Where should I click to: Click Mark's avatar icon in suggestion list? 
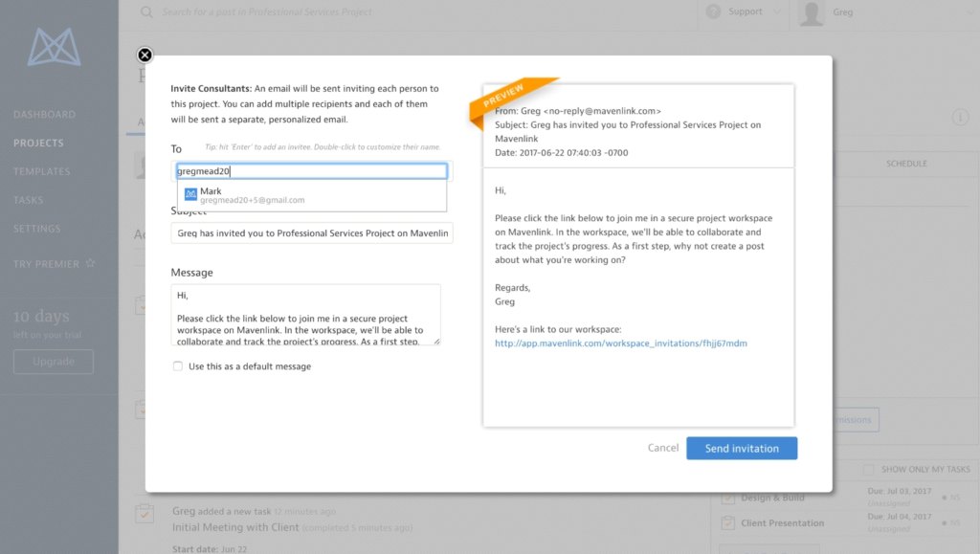pos(190,194)
